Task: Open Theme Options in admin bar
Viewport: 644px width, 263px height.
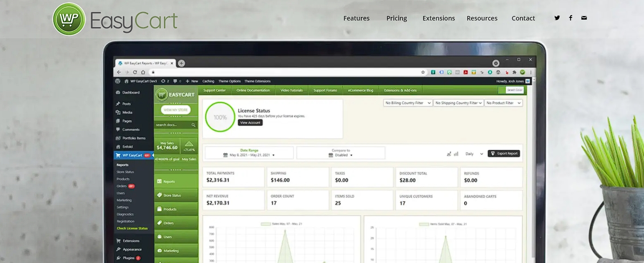Action: 229,81
